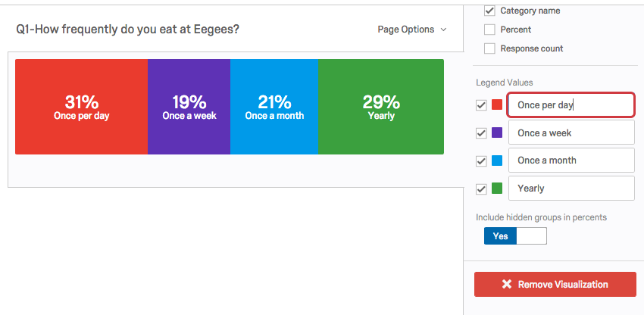Screen dimensions: 644x315
Task: Click the X icon on Remove Visualization
Action: point(507,285)
